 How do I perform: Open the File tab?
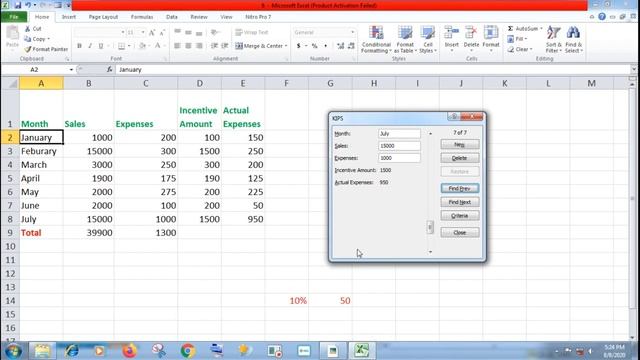coord(14,17)
